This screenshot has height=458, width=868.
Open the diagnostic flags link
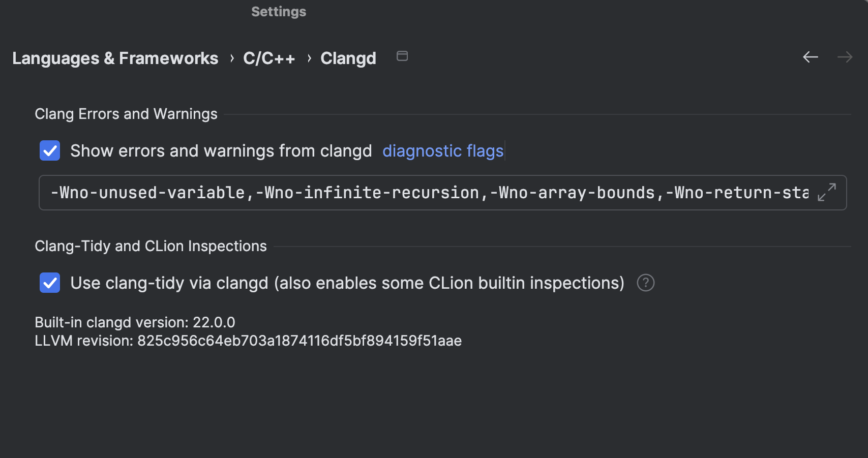(443, 150)
